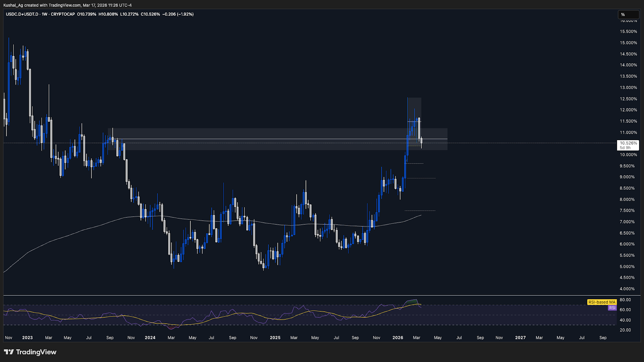Click the current value label 10.526%
644x362 pixels.
628,143
